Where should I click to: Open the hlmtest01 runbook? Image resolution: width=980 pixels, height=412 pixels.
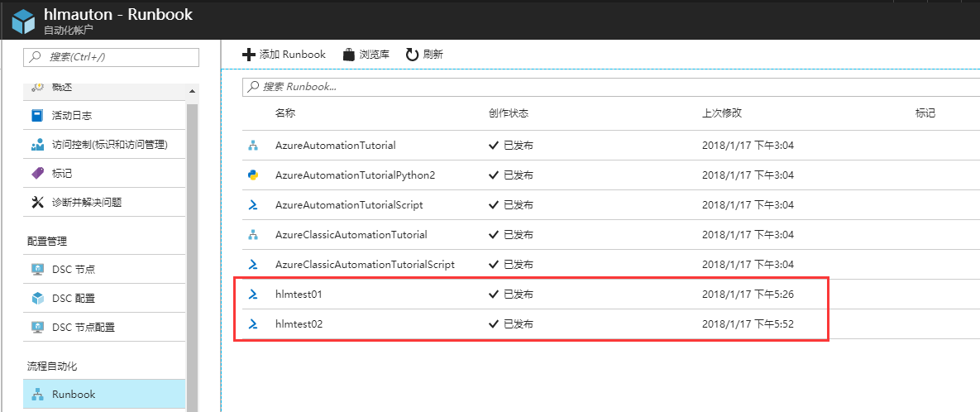299,295
